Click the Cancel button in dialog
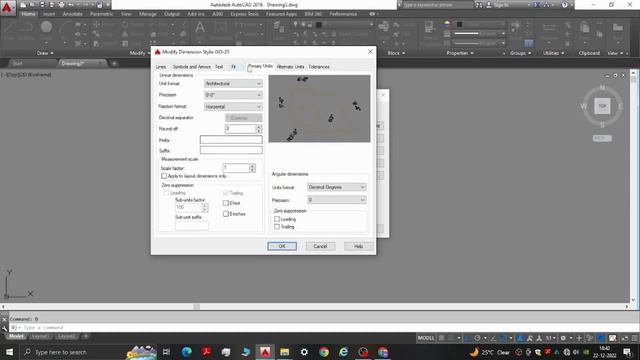The width and height of the screenshot is (640, 360). coord(320,246)
